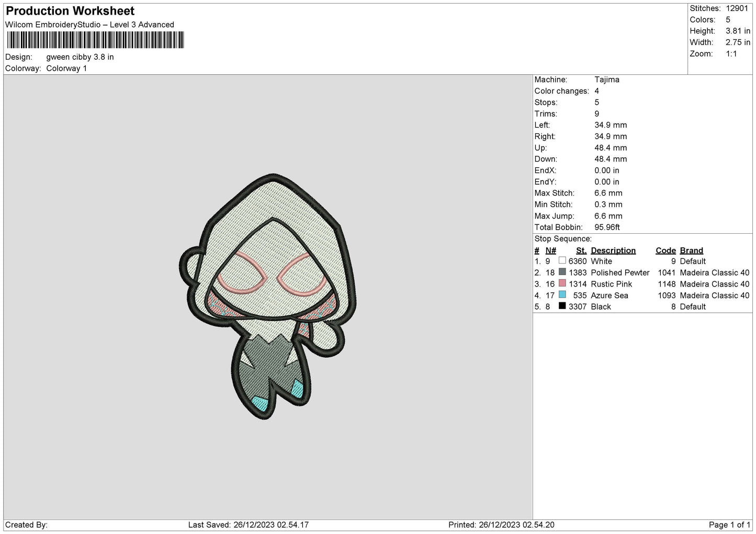Click the zoom value "1:1"
This screenshot has width=756, height=534.
(731, 54)
